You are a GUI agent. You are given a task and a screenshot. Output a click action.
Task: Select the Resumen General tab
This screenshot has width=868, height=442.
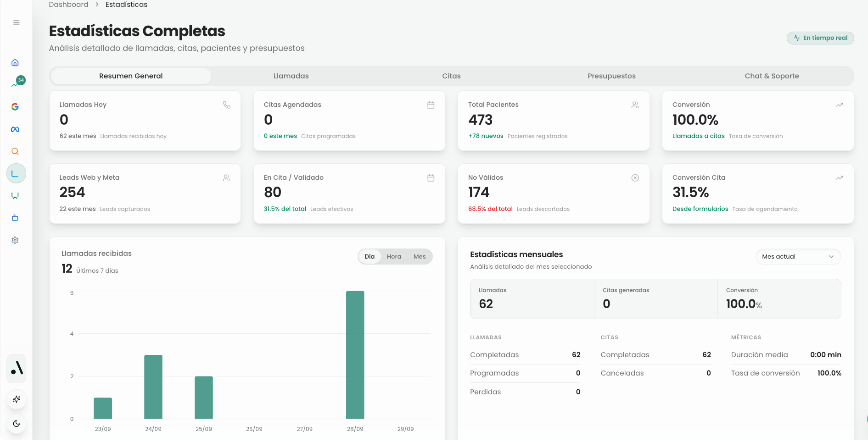pos(131,76)
